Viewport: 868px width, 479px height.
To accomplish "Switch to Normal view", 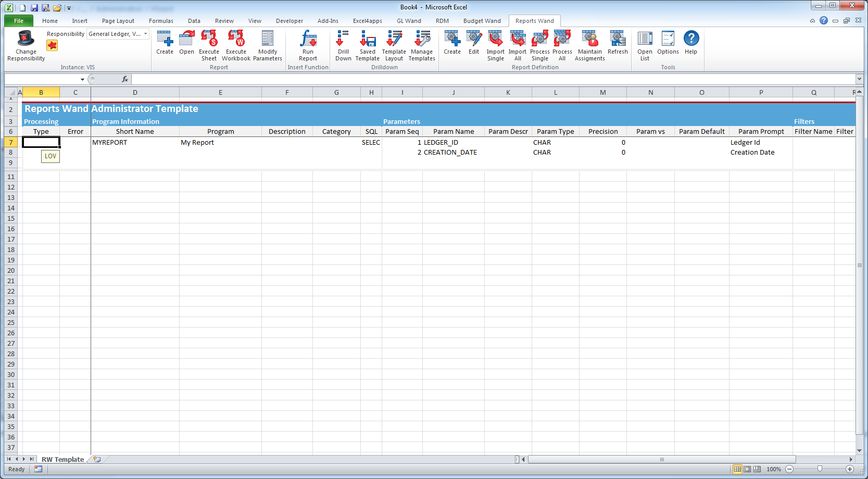I will click(737, 469).
